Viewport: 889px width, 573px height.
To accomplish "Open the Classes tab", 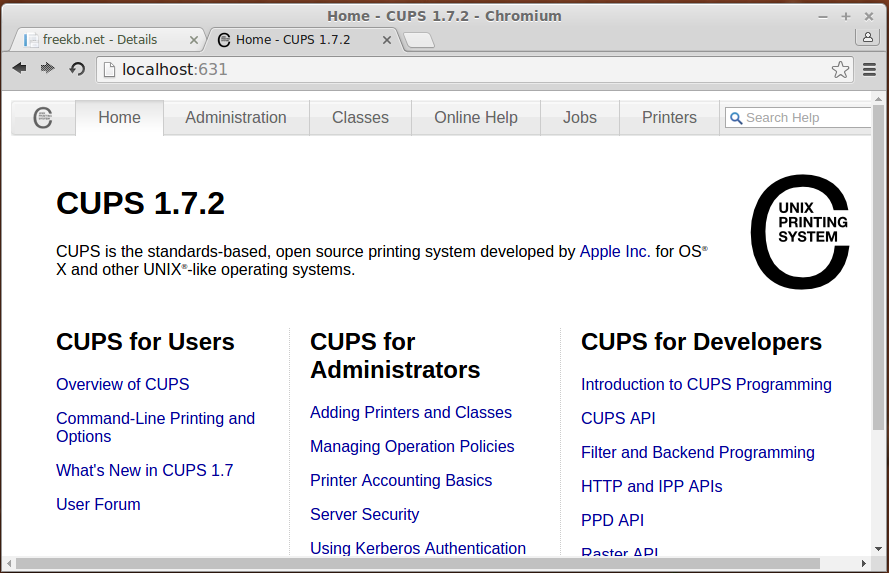I will coord(360,117).
